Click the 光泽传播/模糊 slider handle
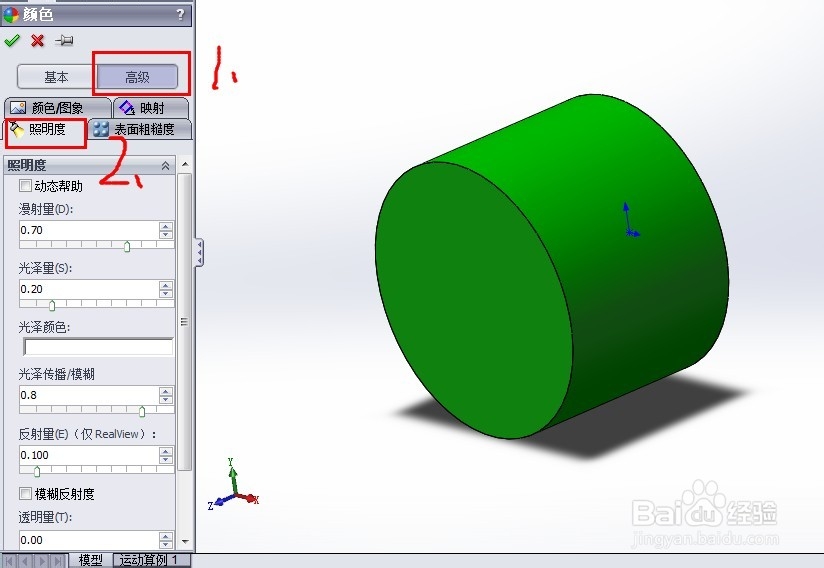This screenshot has width=824, height=568. 142,411
